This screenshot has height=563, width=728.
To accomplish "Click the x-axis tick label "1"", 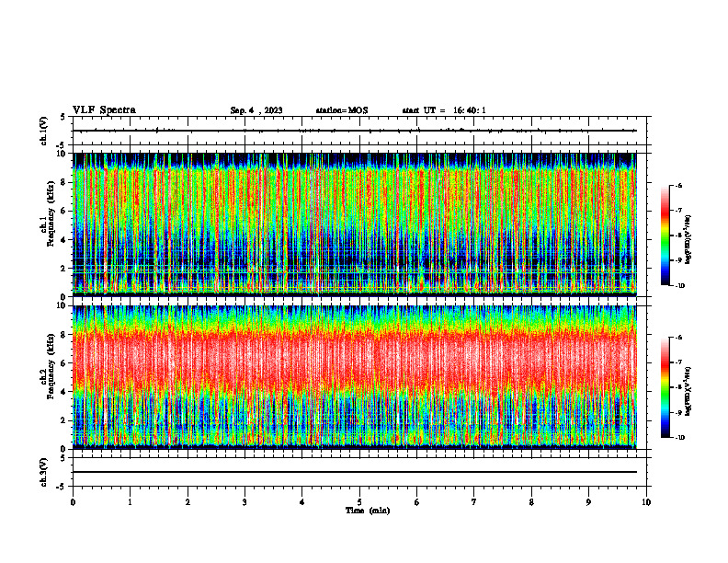I will click(130, 502).
